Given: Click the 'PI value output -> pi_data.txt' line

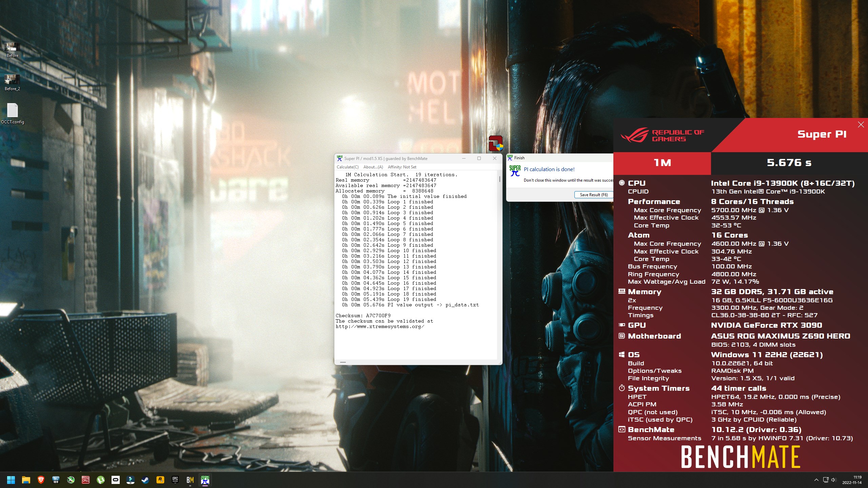Looking at the screenshot, I should 410,305.
